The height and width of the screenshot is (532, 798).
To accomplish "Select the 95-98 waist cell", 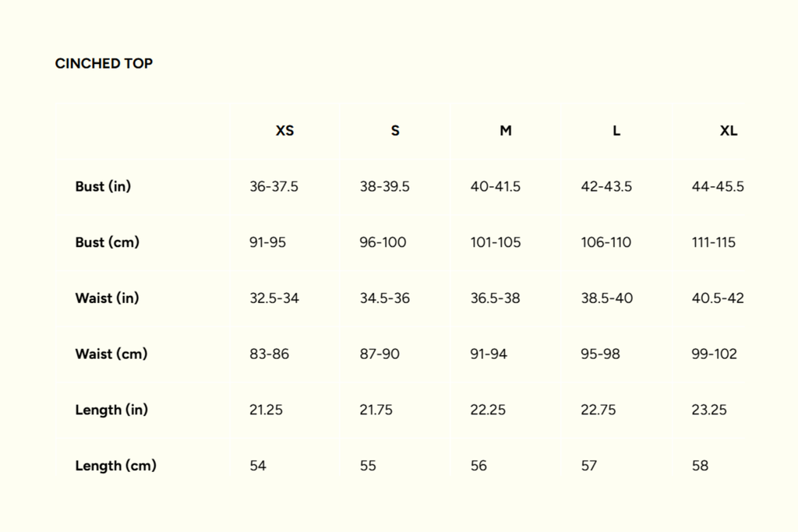I will tap(600, 354).
